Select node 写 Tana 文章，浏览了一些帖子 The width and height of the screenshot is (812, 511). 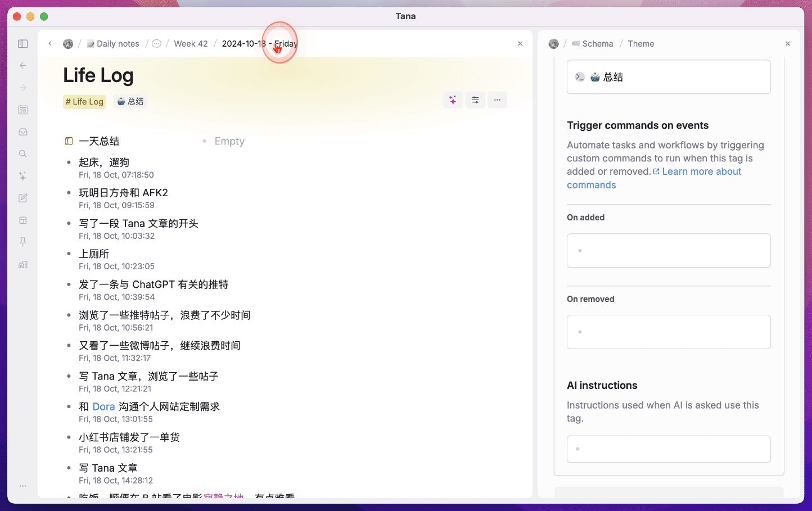tap(148, 376)
